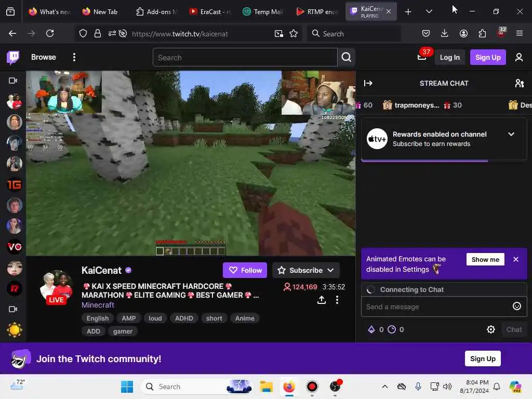Open the user profile icon menu
532x399 pixels.
519,57
